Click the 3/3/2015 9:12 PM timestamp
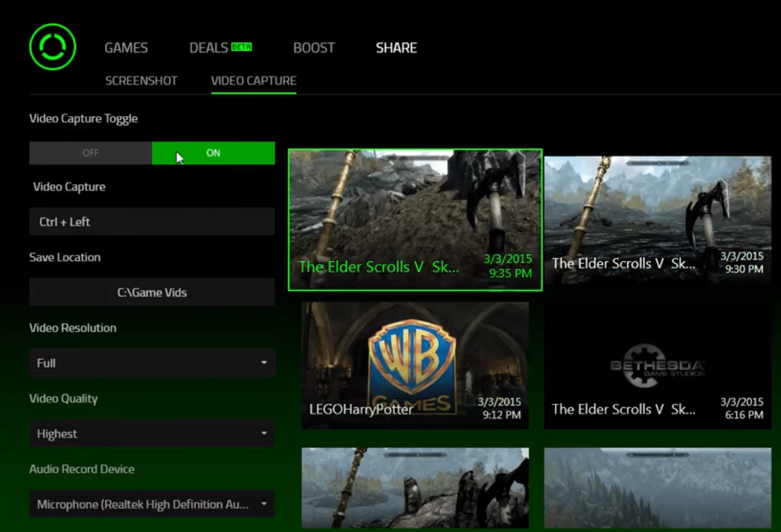The width and height of the screenshot is (781, 532). click(x=500, y=408)
